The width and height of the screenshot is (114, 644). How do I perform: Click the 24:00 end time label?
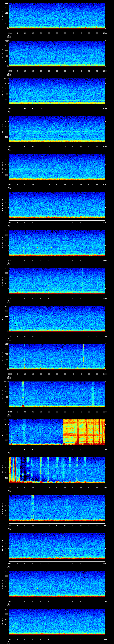pos(105,374)
